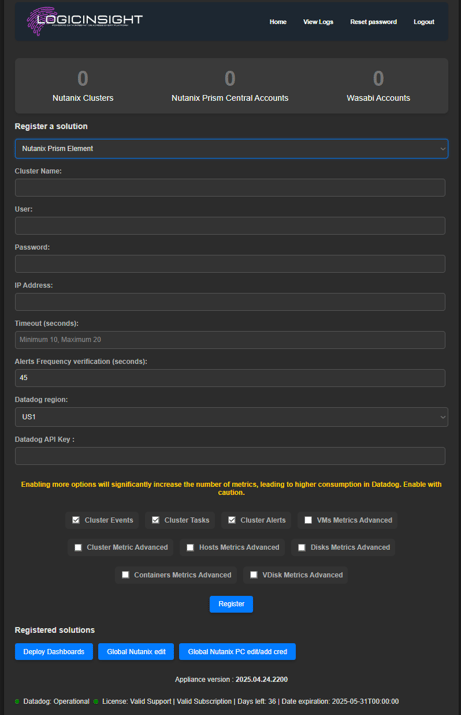The image size is (461, 715).
Task: Click Global Nutanix PC edit/add cred button
Action: point(238,652)
